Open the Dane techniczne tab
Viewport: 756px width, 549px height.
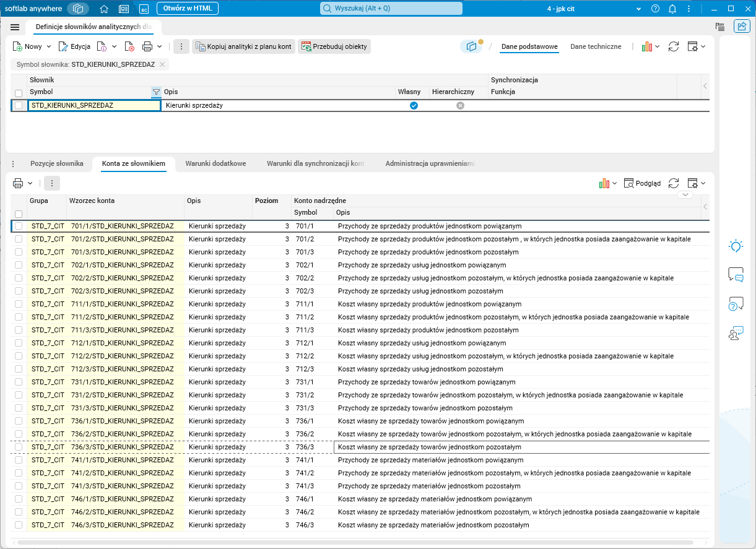[x=595, y=46]
